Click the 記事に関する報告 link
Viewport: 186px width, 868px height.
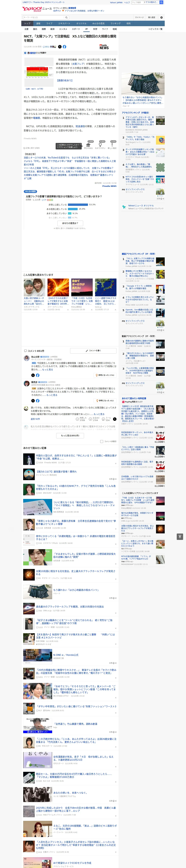coord(32,148)
